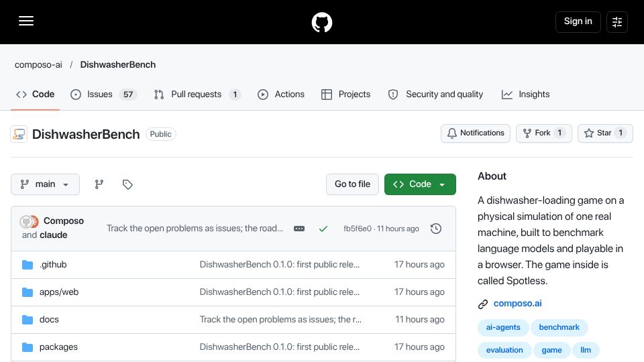Open the appearance settings sliders icon

[x=617, y=21]
